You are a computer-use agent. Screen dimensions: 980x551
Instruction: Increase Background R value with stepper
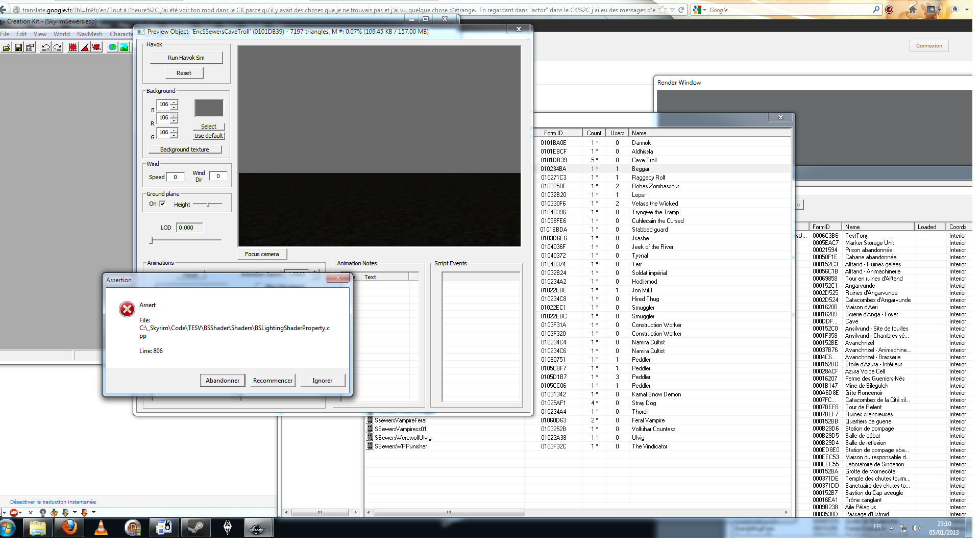pos(174,115)
